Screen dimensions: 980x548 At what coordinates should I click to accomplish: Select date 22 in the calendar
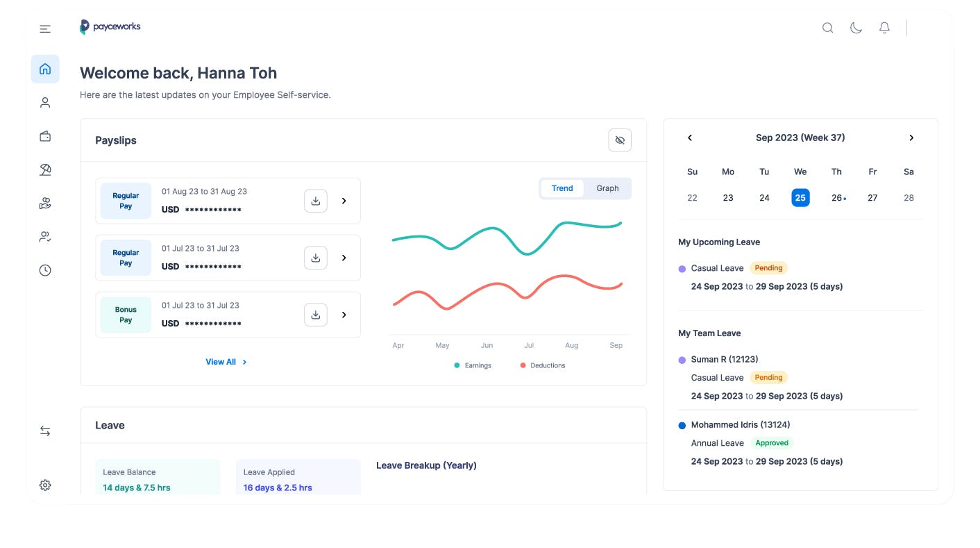click(692, 198)
